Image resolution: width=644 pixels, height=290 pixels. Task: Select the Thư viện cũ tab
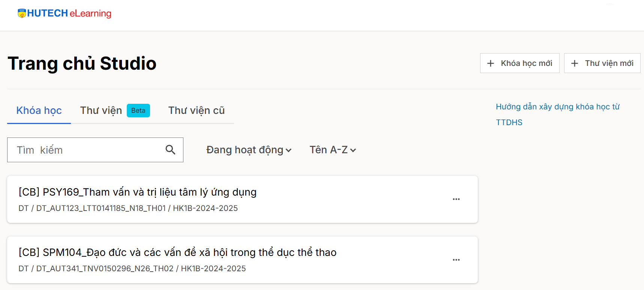[196, 111]
